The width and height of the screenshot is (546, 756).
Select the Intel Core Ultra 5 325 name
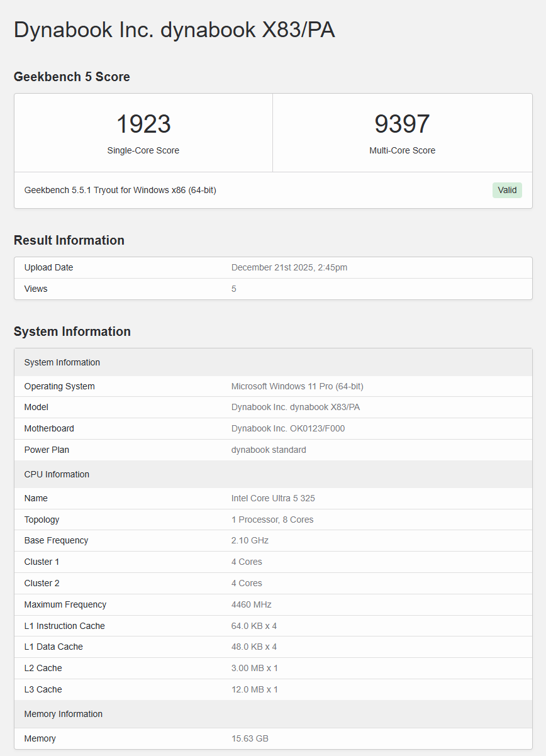pyautogui.click(x=274, y=498)
